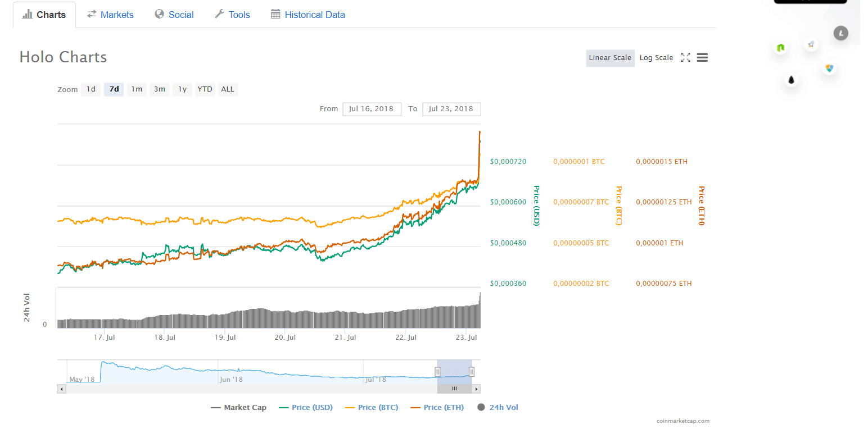The width and height of the screenshot is (868, 447).
Task: Open the chart hamburger menu
Action: (702, 58)
